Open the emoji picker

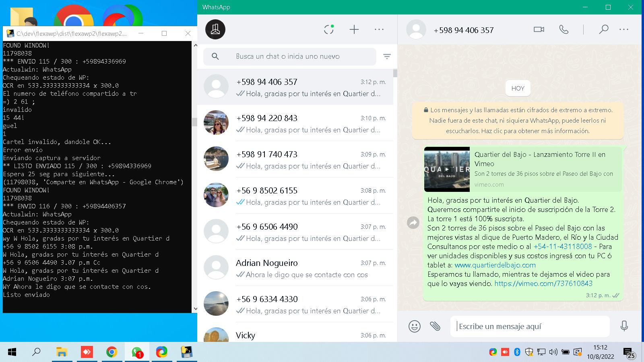pyautogui.click(x=415, y=326)
